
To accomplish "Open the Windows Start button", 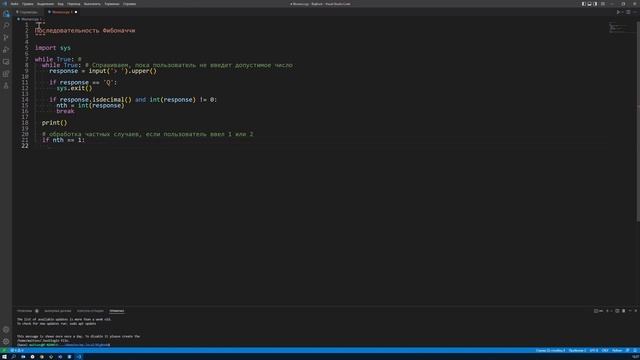I will point(4,357).
